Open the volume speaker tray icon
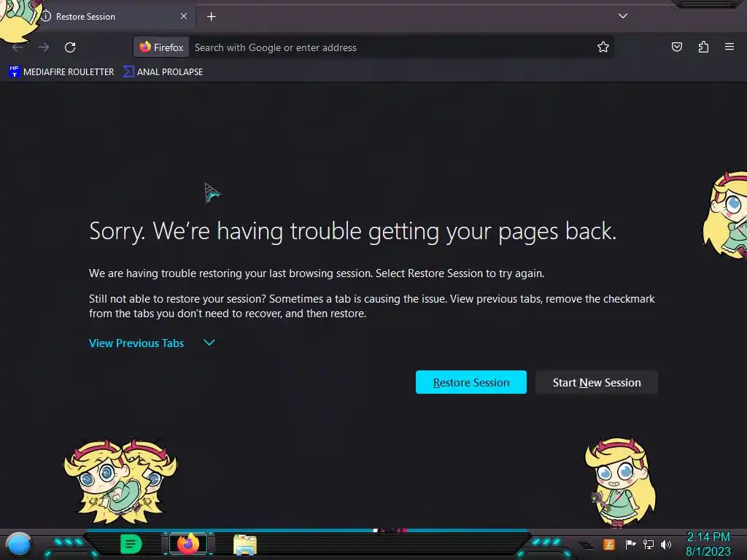This screenshot has height=560, width=747. [x=666, y=544]
